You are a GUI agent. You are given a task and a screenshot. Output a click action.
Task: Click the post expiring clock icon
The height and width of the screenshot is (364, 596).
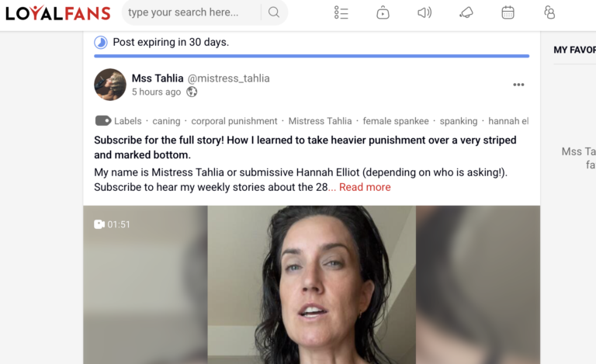pyautogui.click(x=101, y=42)
